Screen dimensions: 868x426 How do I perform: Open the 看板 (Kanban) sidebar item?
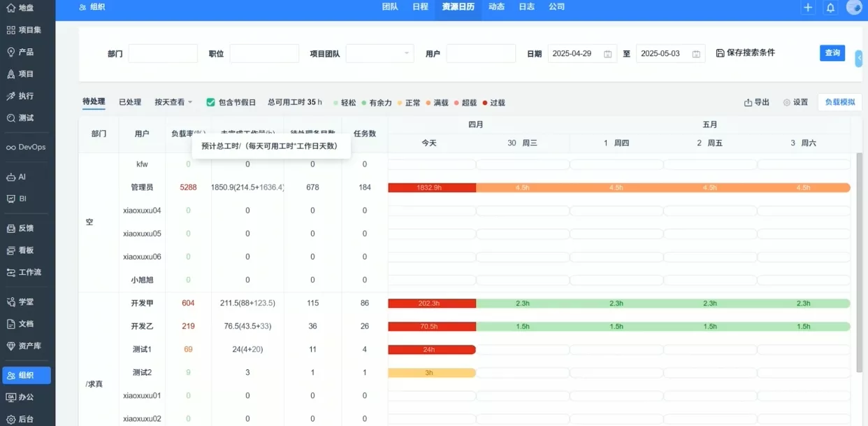(23, 250)
